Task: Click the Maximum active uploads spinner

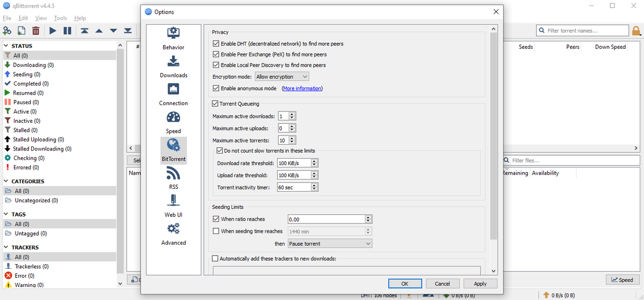Action: pyautogui.click(x=287, y=128)
